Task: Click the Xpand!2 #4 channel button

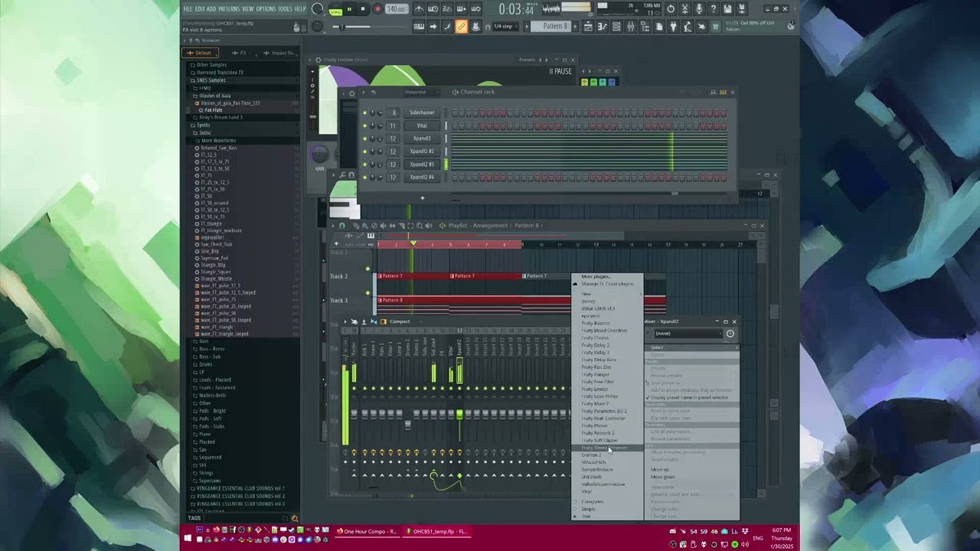Action: 422,178
